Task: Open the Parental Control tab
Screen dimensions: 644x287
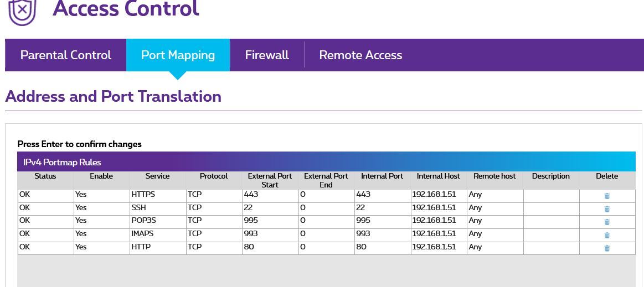Action: coord(65,55)
